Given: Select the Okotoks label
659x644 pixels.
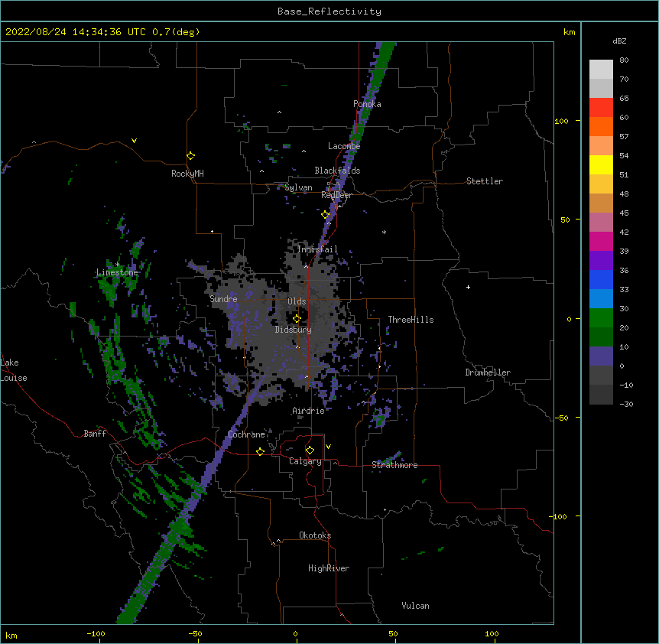Looking at the screenshot, I should tap(315, 535).
